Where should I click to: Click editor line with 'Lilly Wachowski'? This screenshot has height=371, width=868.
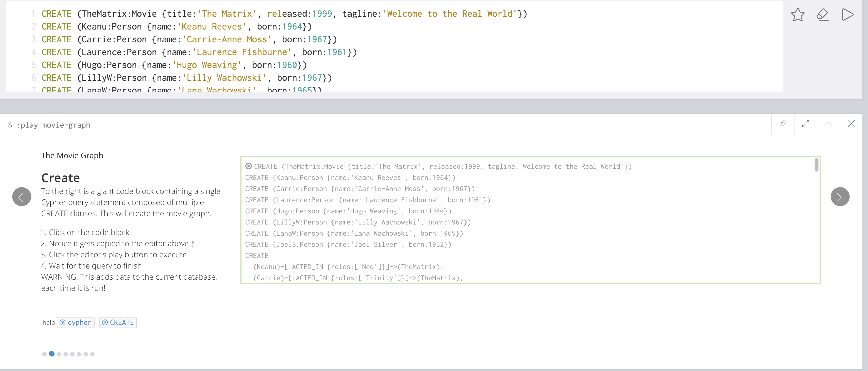point(186,78)
